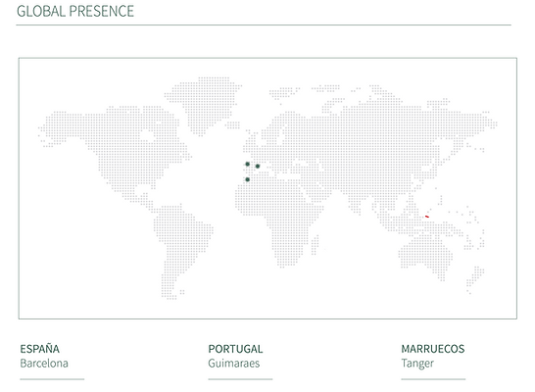Click the GLOBAL PRESENCE heading

click(x=75, y=11)
